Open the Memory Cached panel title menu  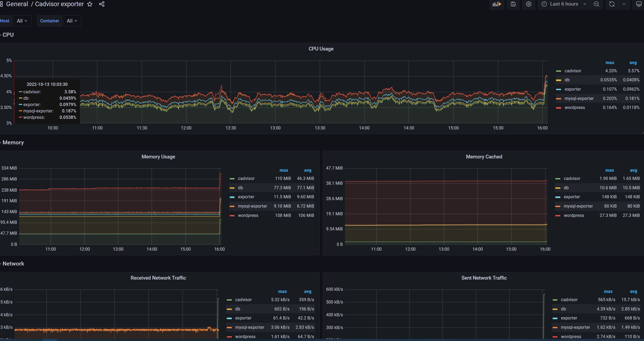click(x=484, y=157)
